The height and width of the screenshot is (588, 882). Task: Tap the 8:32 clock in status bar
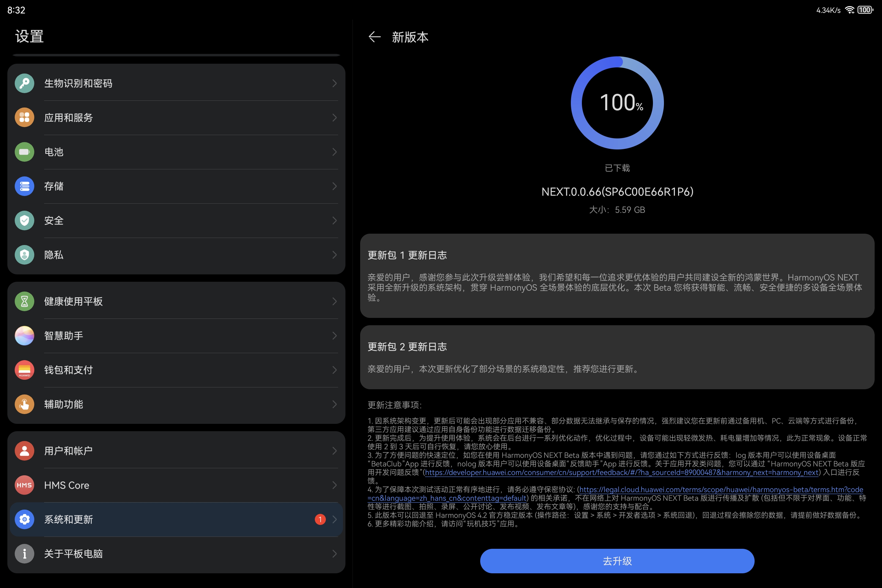pos(16,10)
